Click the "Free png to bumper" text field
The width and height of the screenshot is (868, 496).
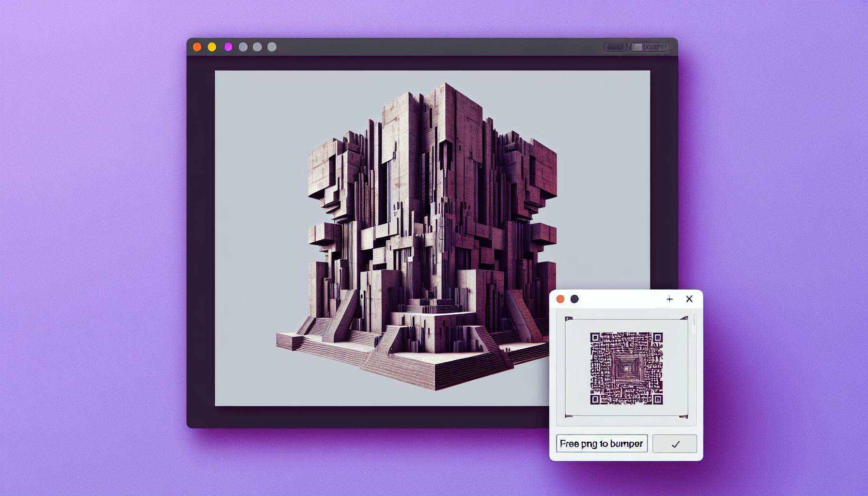(602, 444)
